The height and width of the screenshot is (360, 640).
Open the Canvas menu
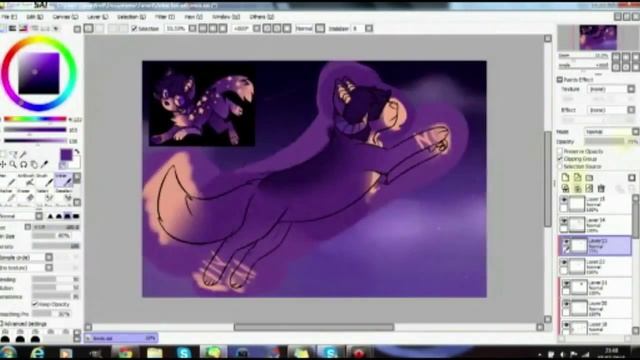65,17
